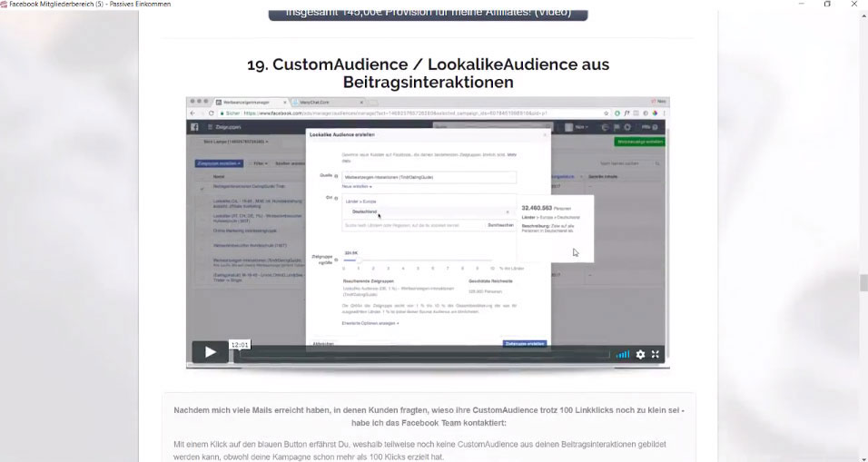Enter fullscreen mode for the video
This screenshot has width=868, height=462.
click(656, 355)
